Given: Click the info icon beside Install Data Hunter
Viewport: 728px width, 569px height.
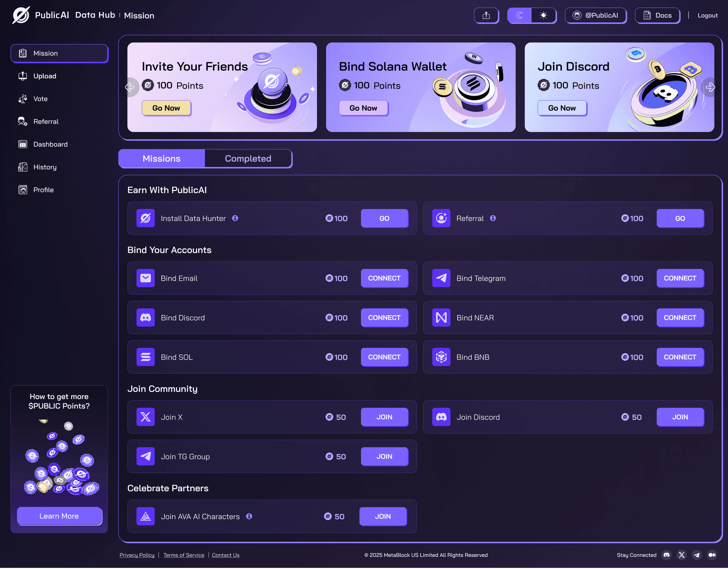Looking at the screenshot, I should point(235,218).
